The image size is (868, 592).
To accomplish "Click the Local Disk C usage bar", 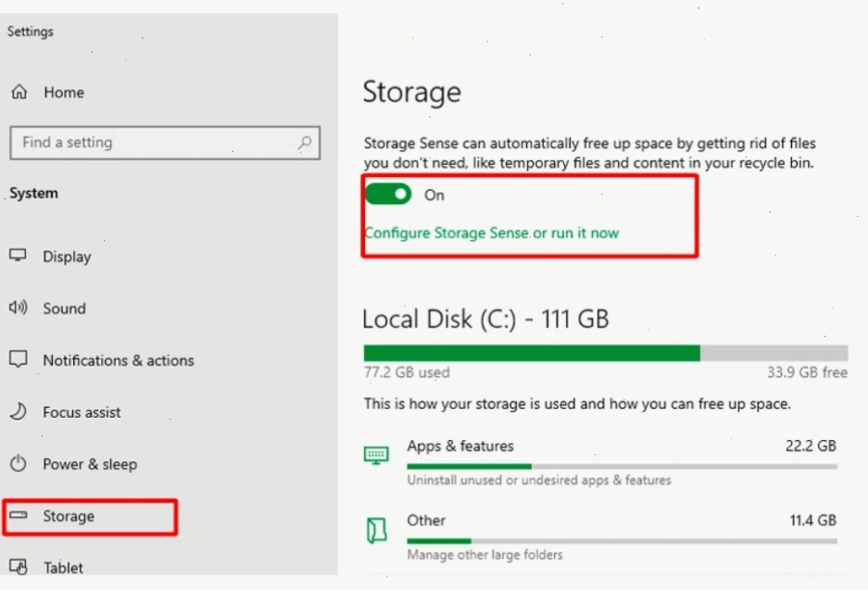I will tap(606, 353).
